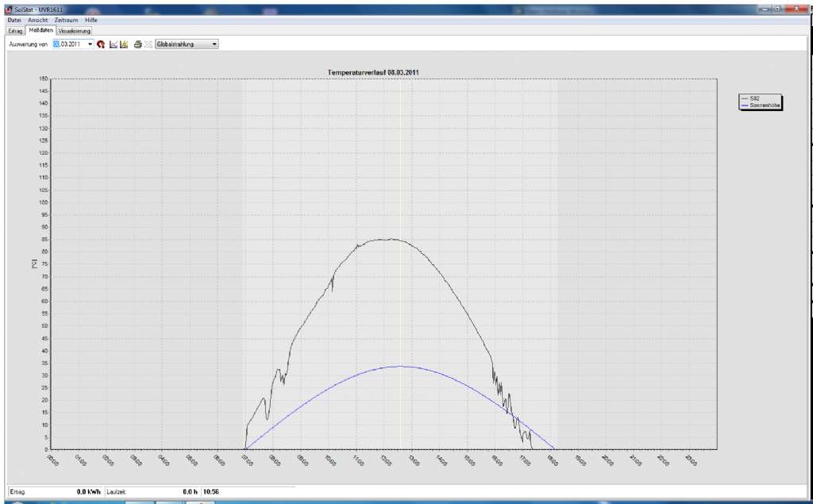The height and width of the screenshot is (504, 813).
Task: Click the day field in date input
Action: (56, 44)
